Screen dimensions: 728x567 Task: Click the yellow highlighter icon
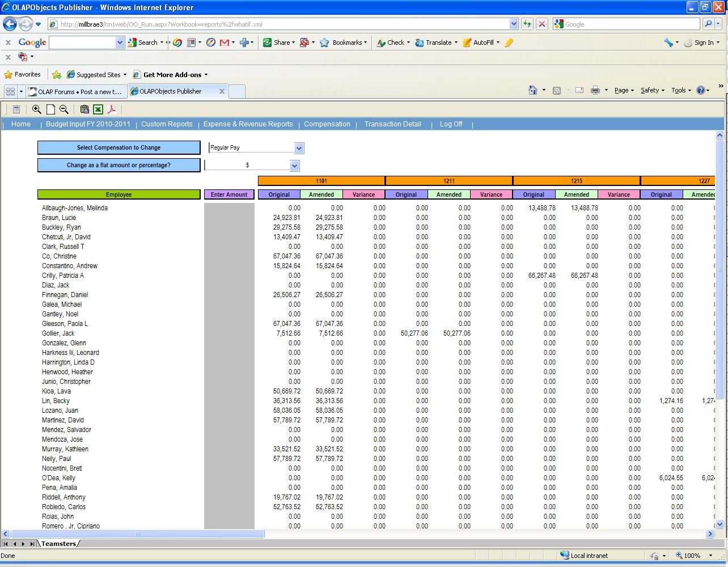click(x=509, y=43)
